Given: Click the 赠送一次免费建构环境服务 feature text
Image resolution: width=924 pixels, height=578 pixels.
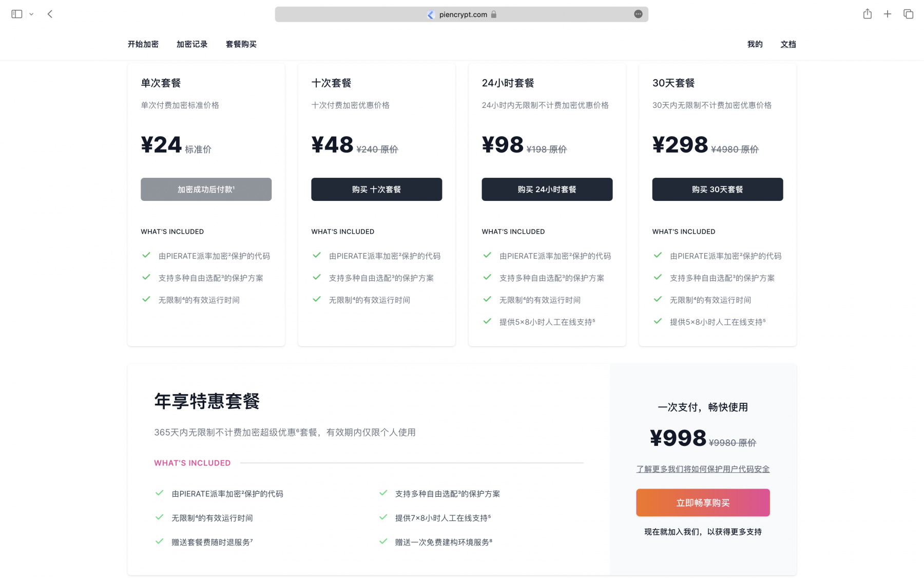Looking at the screenshot, I should click(444, 542).
